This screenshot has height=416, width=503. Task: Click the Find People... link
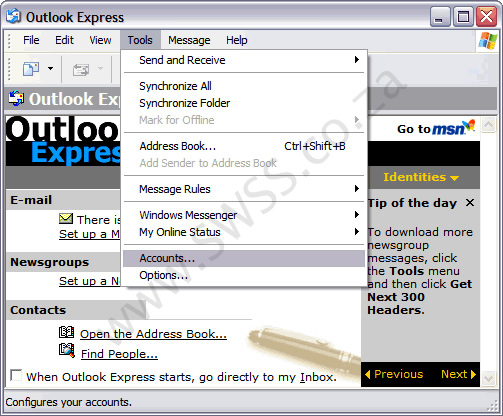click(119, 354)
